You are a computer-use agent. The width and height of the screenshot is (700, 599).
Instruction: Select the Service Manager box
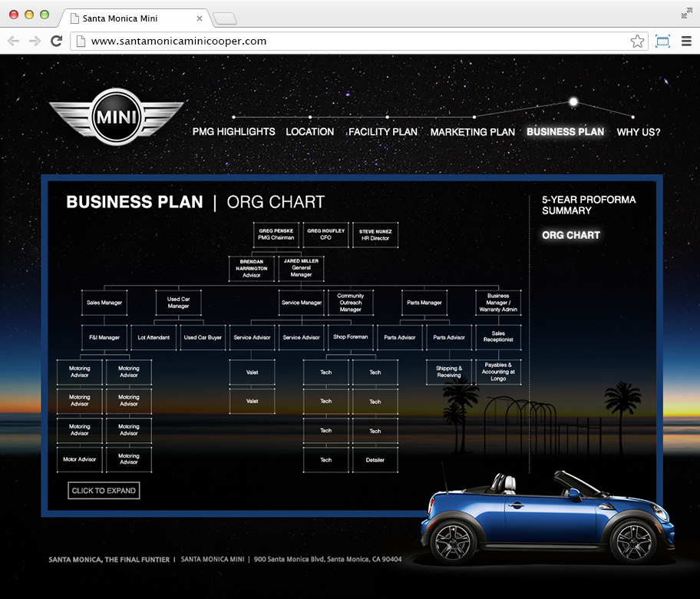[x=302, y=303]
